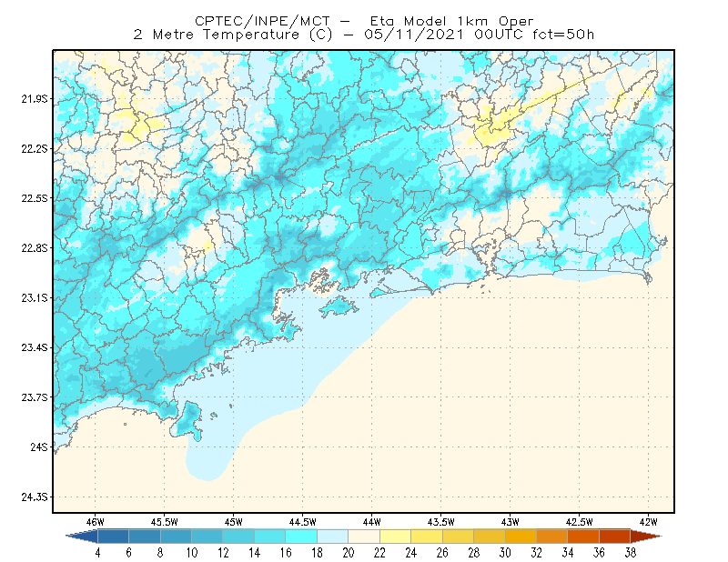This screenshot has height=562, width=728.
Task: Click the 46W longitude axis label
Action: [96, 522]
